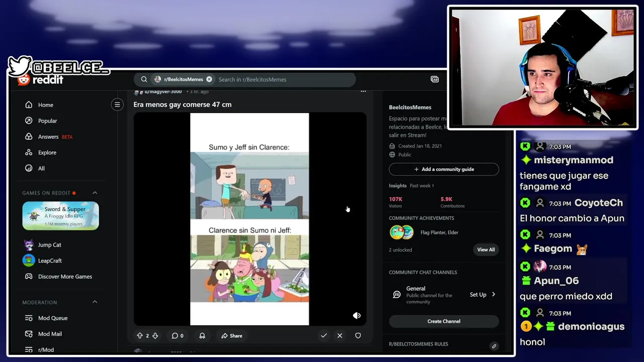
Task: Collapse the Games on Reddit section
Action: point(95,193)
